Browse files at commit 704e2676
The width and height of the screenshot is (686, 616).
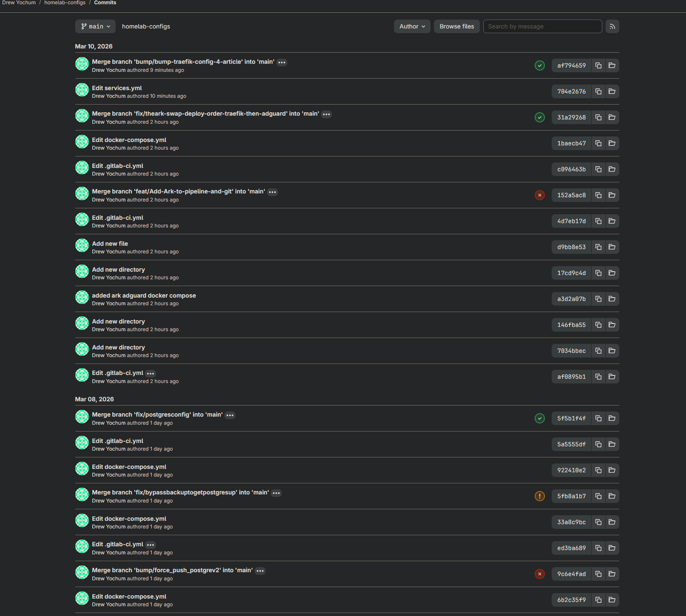612,91
